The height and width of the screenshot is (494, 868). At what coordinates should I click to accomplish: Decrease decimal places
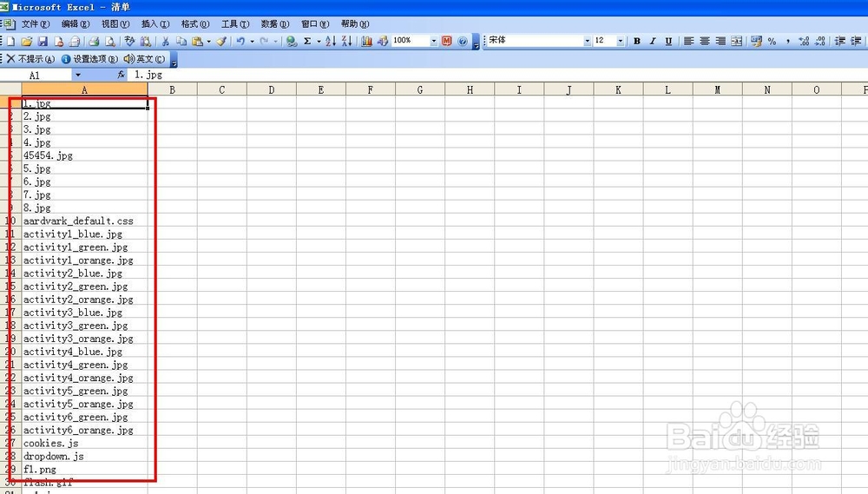point(820,41)
